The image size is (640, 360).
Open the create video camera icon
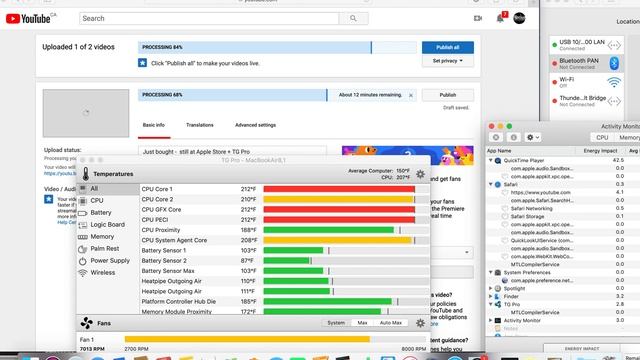(x=478, y=18)
